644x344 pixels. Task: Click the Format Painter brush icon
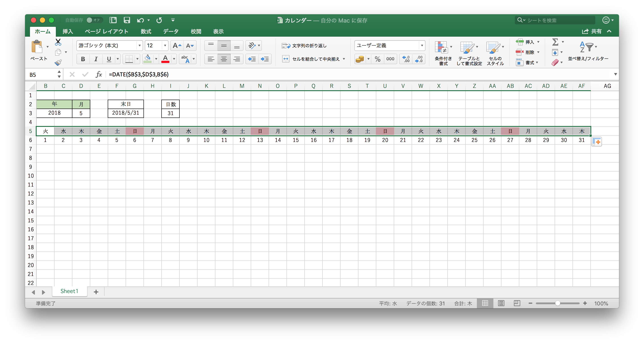click(58, 62)
